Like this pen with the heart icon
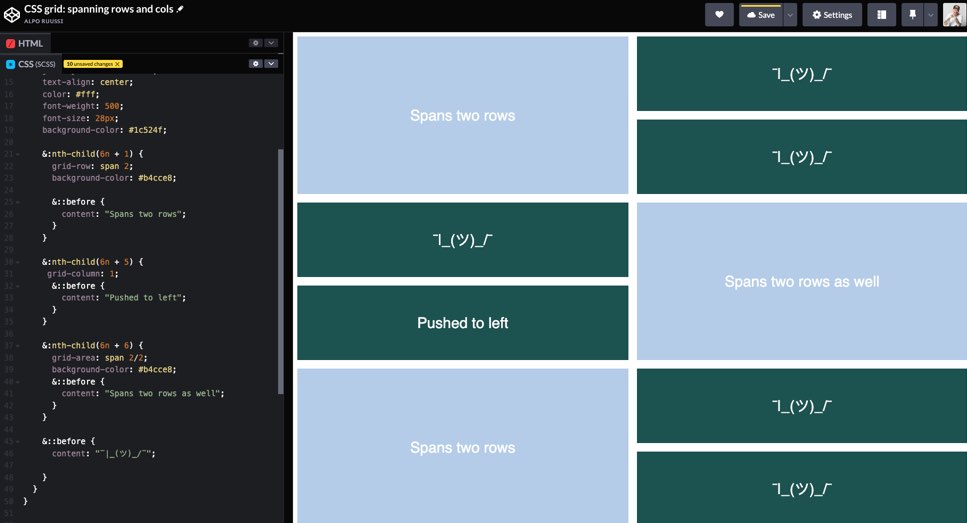967x523 pixels. [x=719, y=15]
